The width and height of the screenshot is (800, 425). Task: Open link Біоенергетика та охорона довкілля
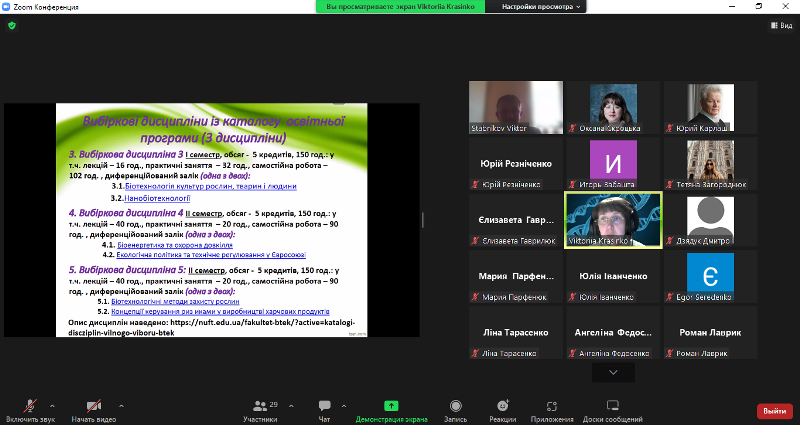pos(175,245)
